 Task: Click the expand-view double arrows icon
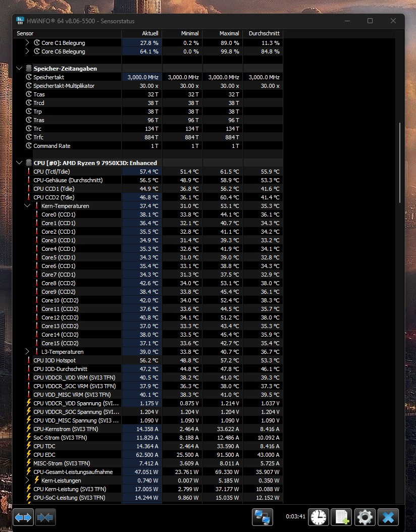tap(23, 517)
